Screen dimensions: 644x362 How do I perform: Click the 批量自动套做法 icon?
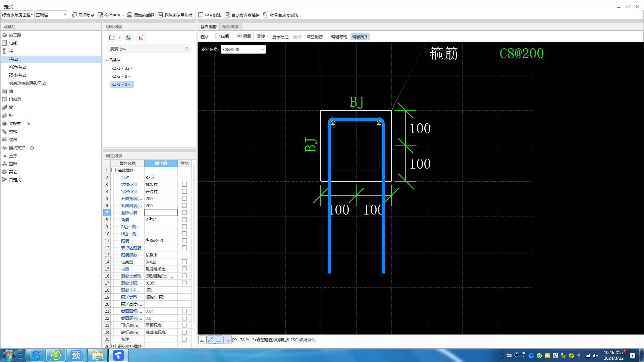pyautogui.click(x=266, y=15)
